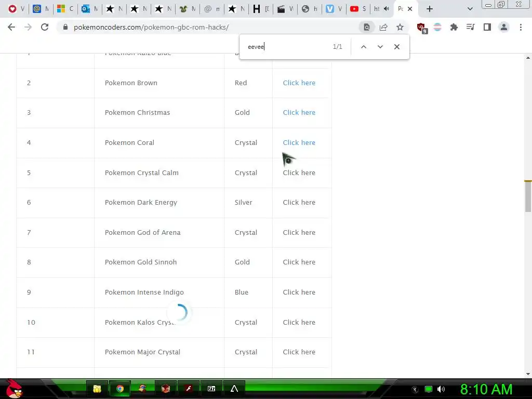This screenshot has height=399, width=532.
Task: Open Click here for Pokemon Kalos Crystal
Action: (299, 322)
